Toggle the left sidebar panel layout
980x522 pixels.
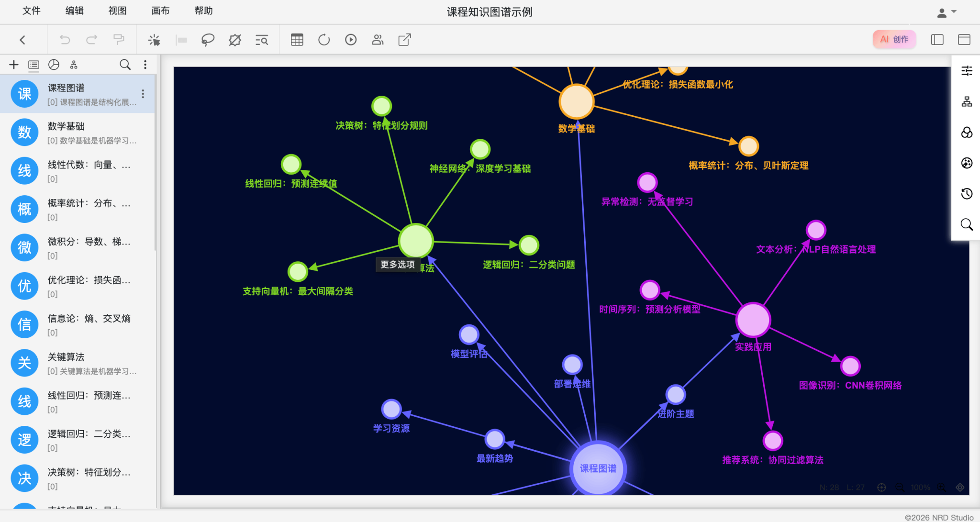(x=937, y=40)
